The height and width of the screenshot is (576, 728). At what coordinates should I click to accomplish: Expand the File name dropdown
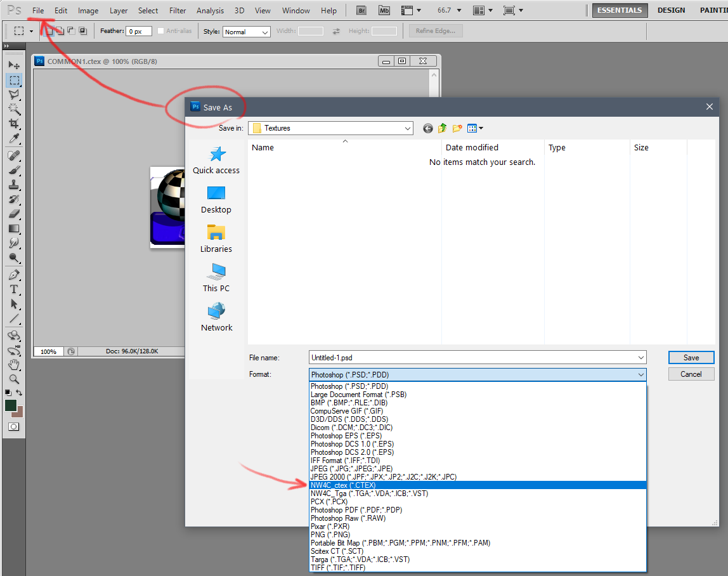click(640, 358)
